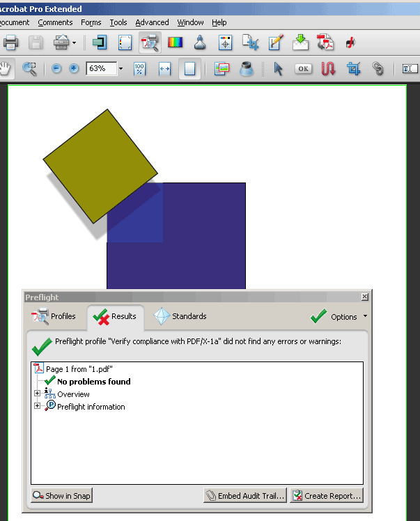Click the Fix Hairlines pencil icon

click(276, 42)
